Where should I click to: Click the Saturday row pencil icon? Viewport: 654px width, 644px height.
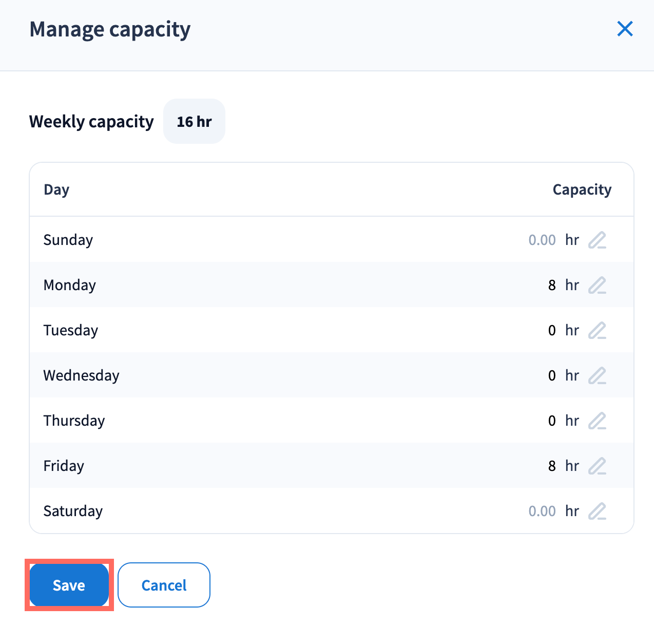tap(597, 511)
